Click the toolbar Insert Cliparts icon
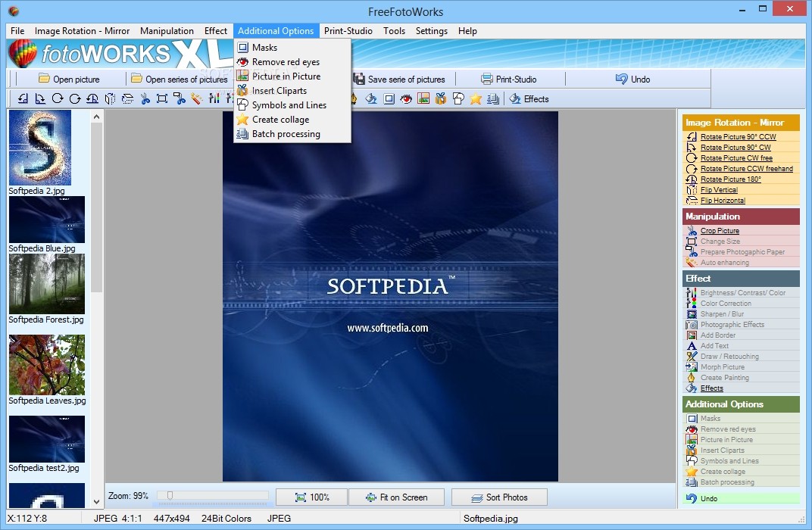The image size is (812, 530). (441, 99)
